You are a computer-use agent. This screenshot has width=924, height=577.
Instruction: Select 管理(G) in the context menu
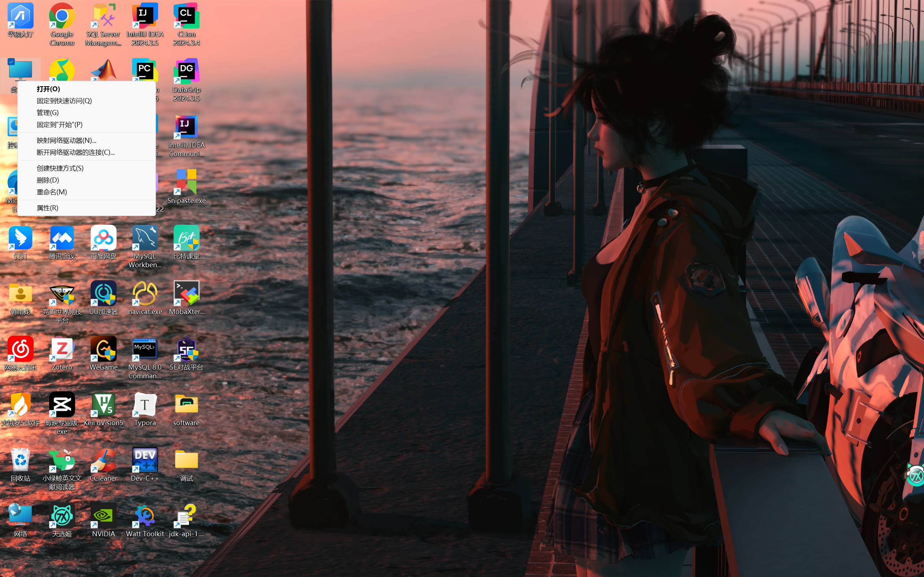coord(48,113)
